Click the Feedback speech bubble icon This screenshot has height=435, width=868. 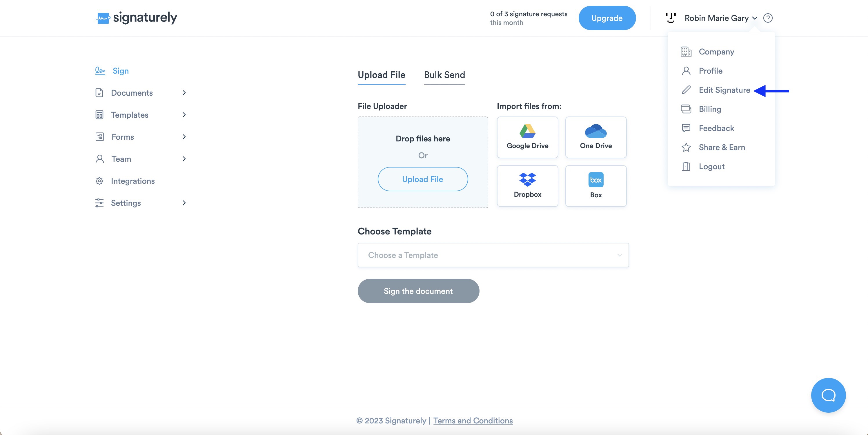686,128
